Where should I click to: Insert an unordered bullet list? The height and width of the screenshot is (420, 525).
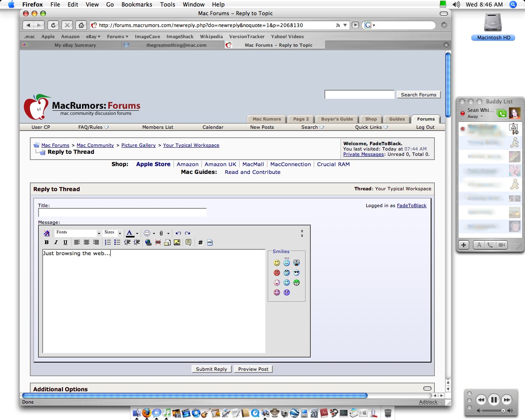[117, 242]
